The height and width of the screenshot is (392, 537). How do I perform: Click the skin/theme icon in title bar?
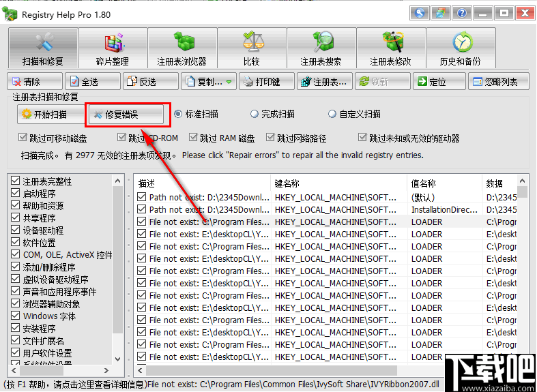coord(441,14)
